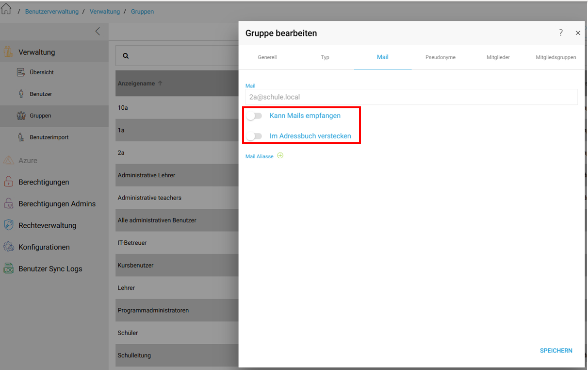Open the Benutzer Sync Logs sidebar label
The width and height of the screenshot is (588, 370).
tap(50, 269)
